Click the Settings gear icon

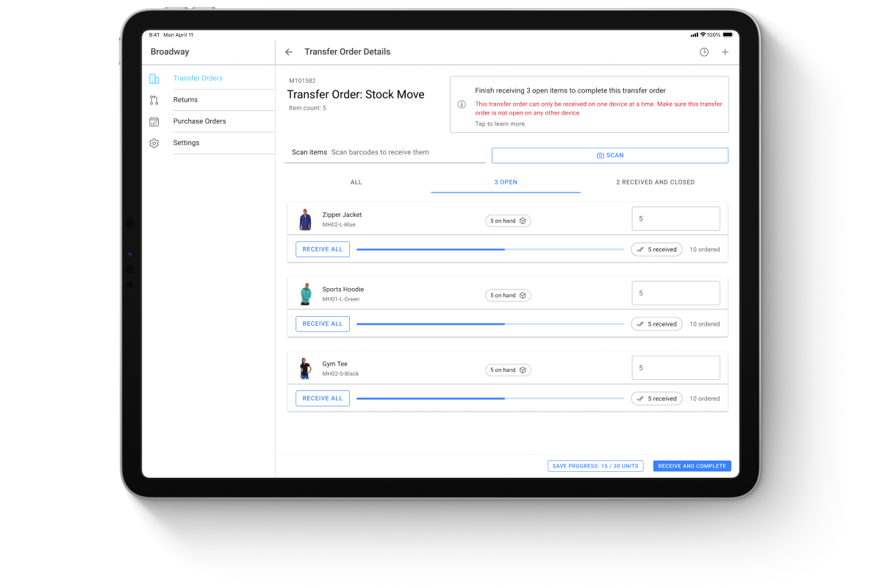154,143
